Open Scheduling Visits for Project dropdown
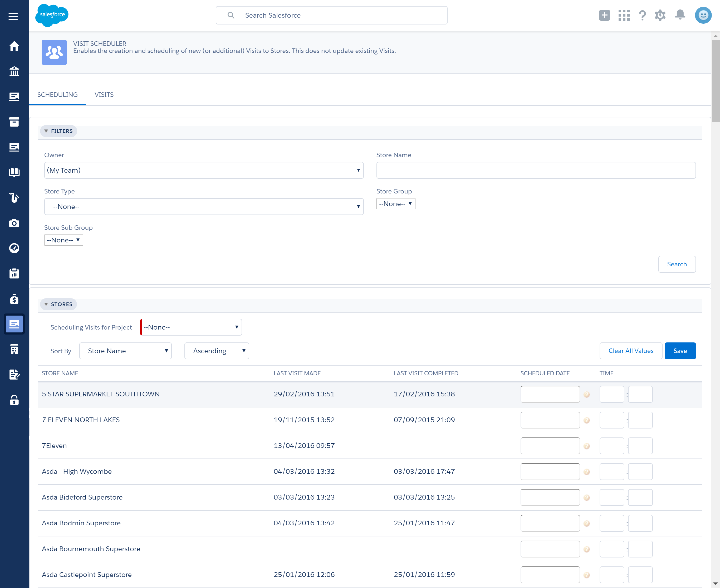This screenshot has width=720, height=588. click(191, 327)
